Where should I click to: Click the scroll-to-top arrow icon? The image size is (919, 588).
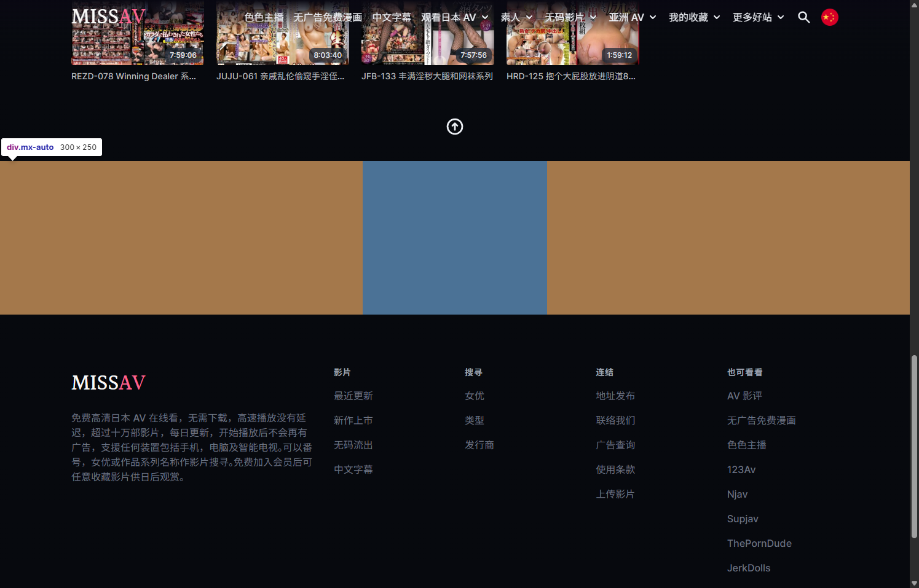click(x=454, y=127)
